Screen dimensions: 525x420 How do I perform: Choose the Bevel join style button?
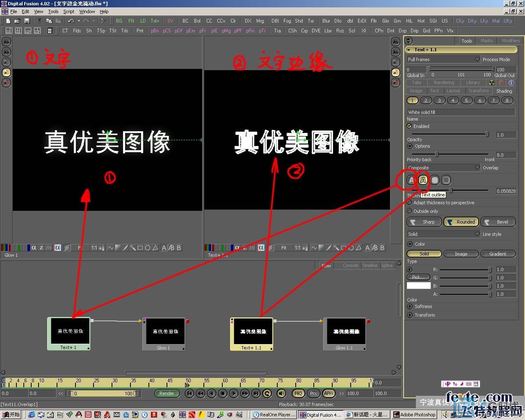click(498, 222)
